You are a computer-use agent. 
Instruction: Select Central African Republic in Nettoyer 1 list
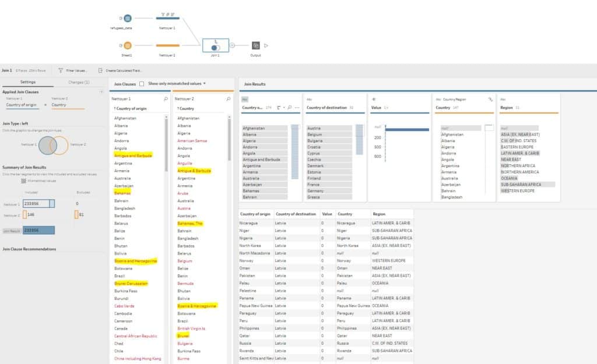tap(135, 336)
